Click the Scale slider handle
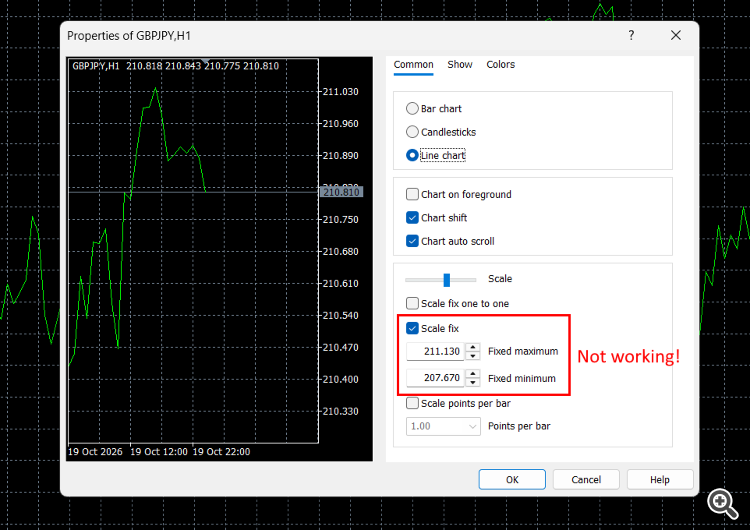This screenshot has width=750, height=530. [x=446, y=280]
